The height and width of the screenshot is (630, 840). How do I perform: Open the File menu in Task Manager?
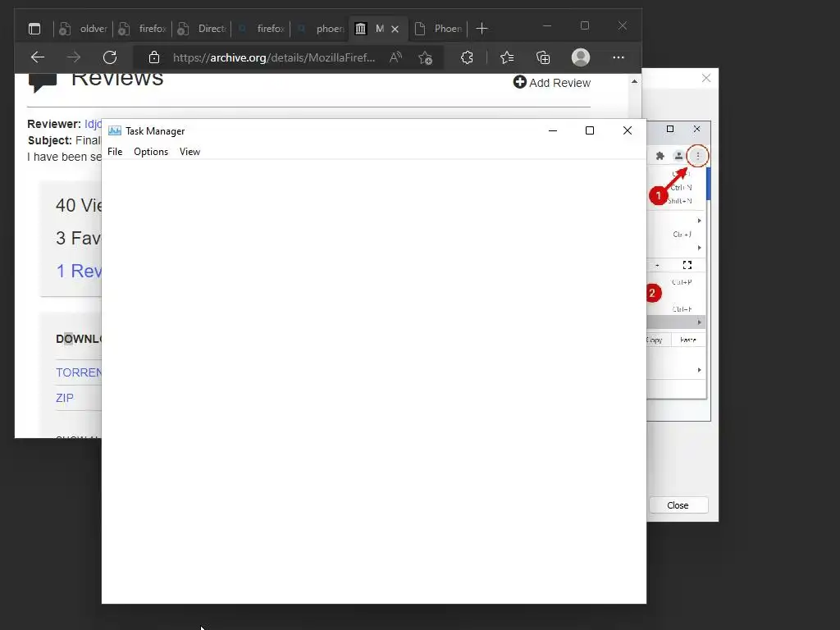coord(115,152)
